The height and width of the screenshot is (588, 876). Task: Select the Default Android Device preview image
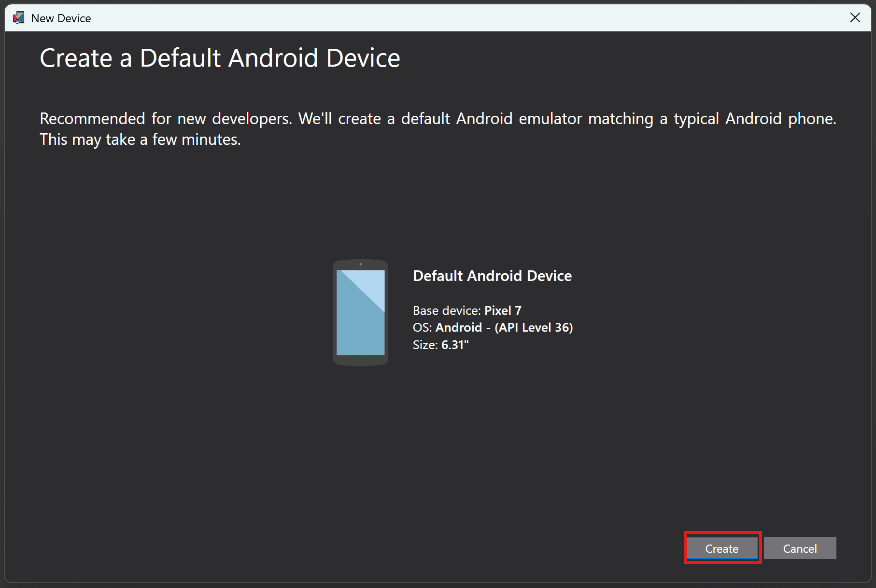(x=360, y=311)
